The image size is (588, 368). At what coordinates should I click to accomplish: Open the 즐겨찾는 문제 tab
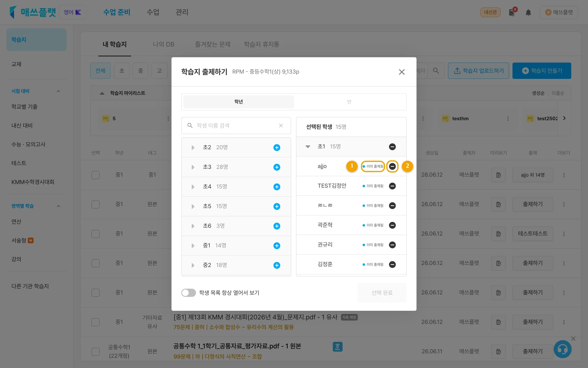(x=213, y=44)
